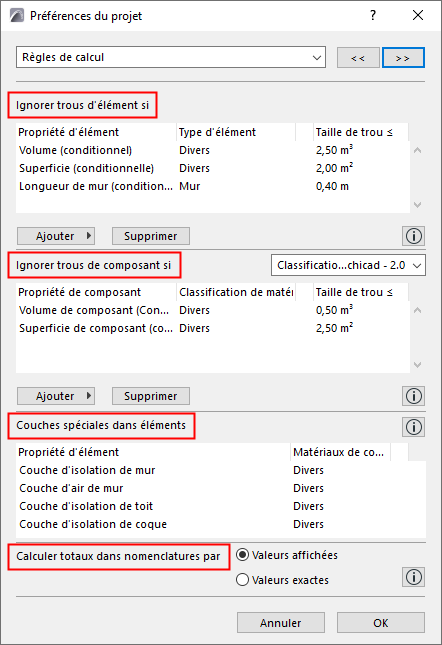Go to next preferences page

[403, 58]
